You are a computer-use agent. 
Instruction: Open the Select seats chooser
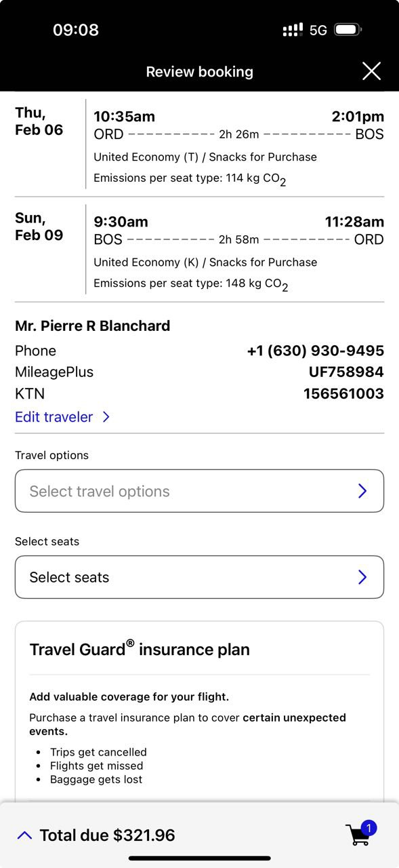[199, 577]
